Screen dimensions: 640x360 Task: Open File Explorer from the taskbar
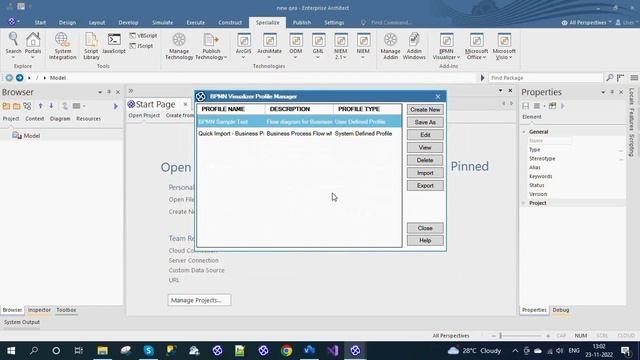click(102, 350)
